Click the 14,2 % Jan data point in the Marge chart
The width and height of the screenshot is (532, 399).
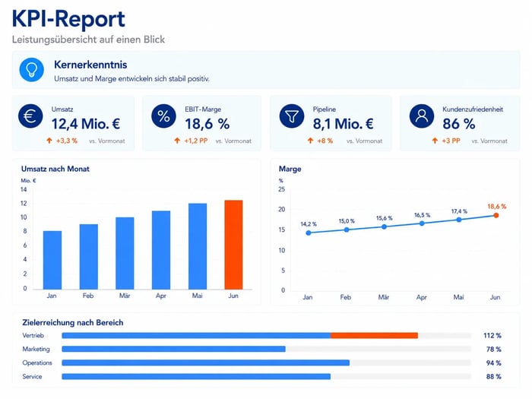[x=309, y=233]
